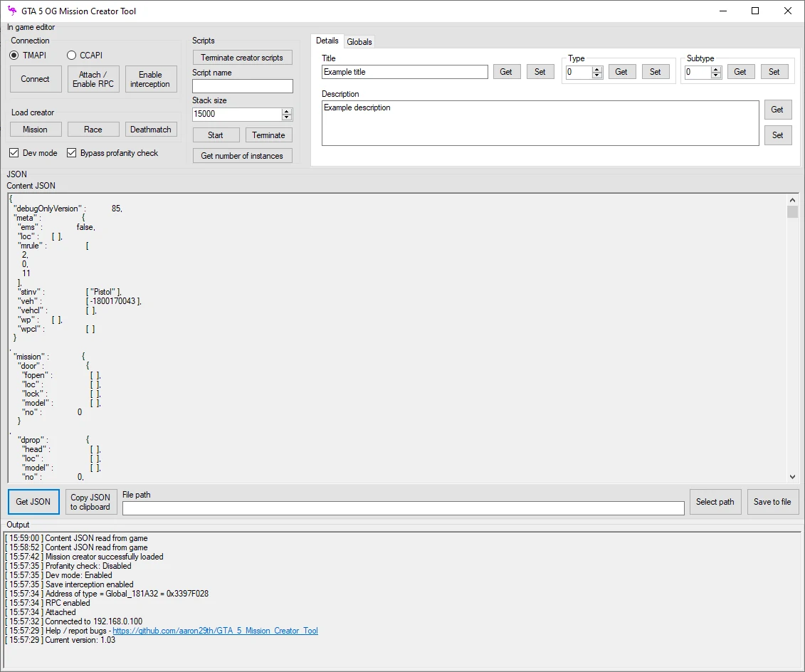Increase the Type value stepper
The width and height of the screenshot is (805, 672).
596,69
